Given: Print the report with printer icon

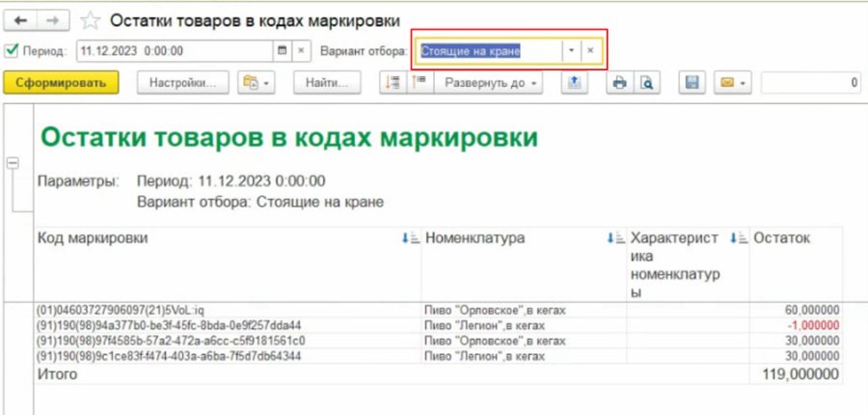Looking at the screenshot, I should click(x=619, y=83).
